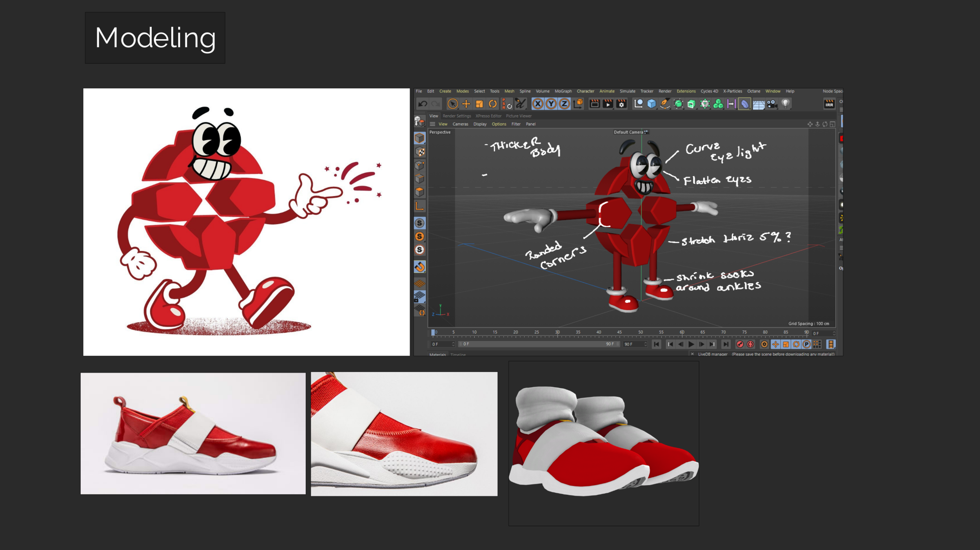Click the Undo arrow icon
The height and width of the screenshot is (550, 980).
tap(423, 104)
